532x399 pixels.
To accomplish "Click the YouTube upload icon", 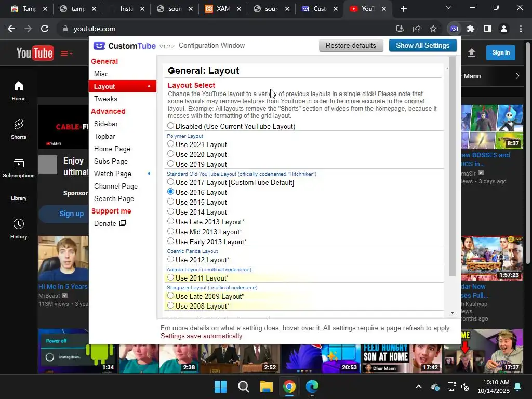I will tap(472, 53).
